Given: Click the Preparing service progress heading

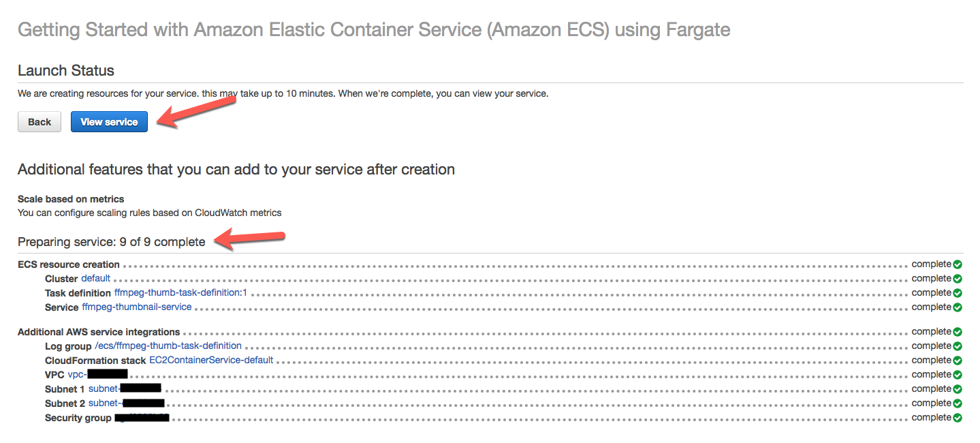Looking at the screenshot, I should click(x=111, y=242).
